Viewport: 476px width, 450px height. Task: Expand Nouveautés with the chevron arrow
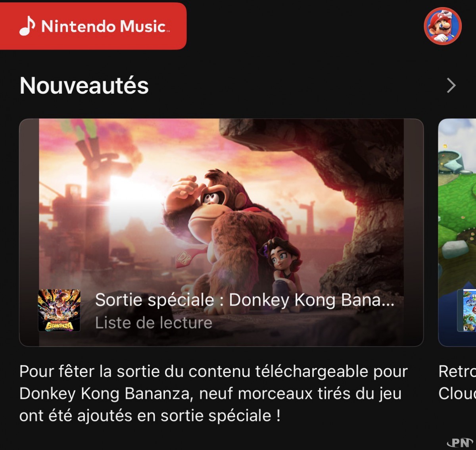tap(451, 85)
